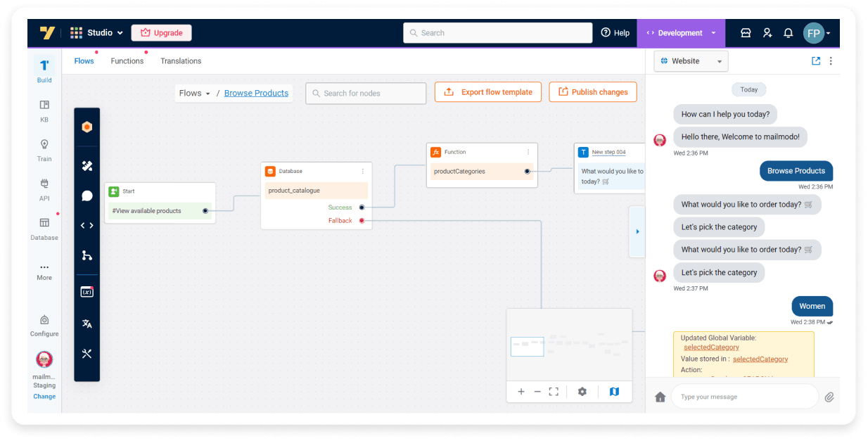
Task: Toggle the minimap with the map icon
Action: click(614, 391)
